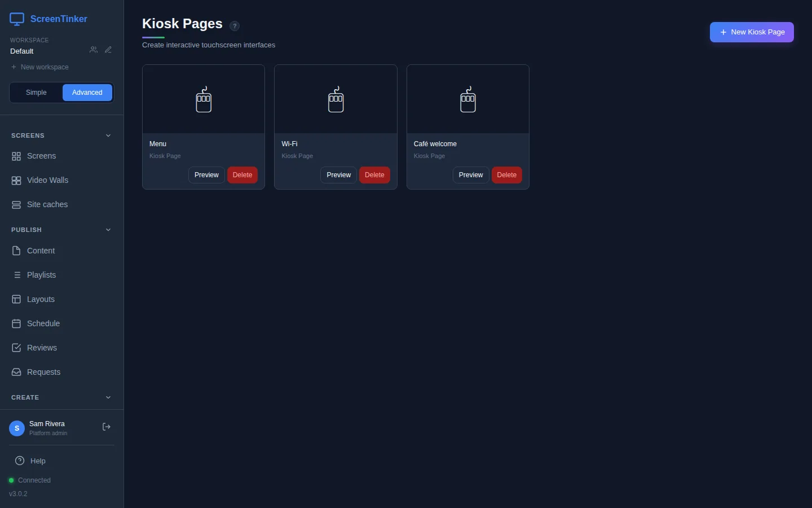This screenshot has height=508, width=812.
Task: Click the green Connected status dot
Action: (x=11, y=480)
